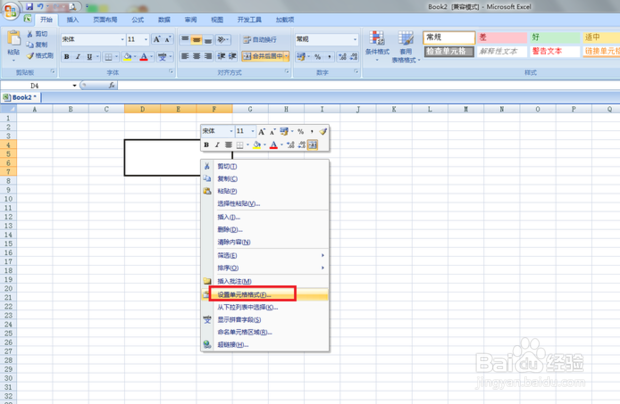The width and height of the screenshot is (620, 404).
Task: Click 格式刷 format painter in the ribbon
Action: pyautogui.click(x=40, y=56)
